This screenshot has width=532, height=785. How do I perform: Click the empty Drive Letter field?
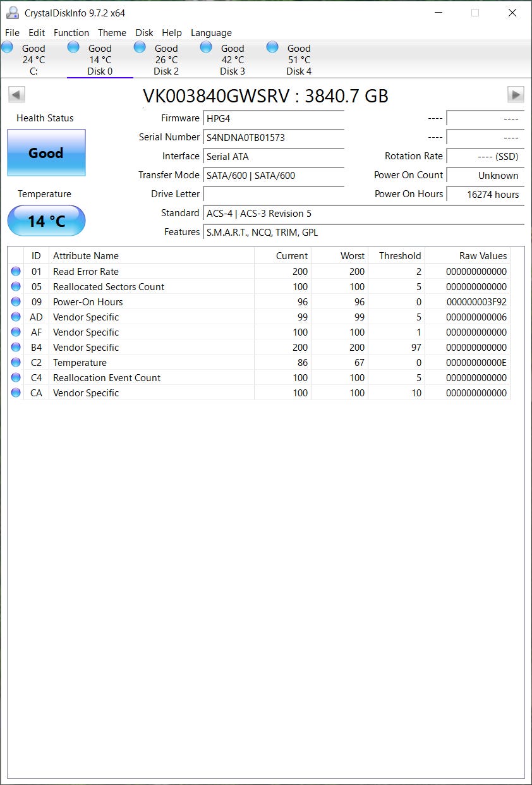274,195
